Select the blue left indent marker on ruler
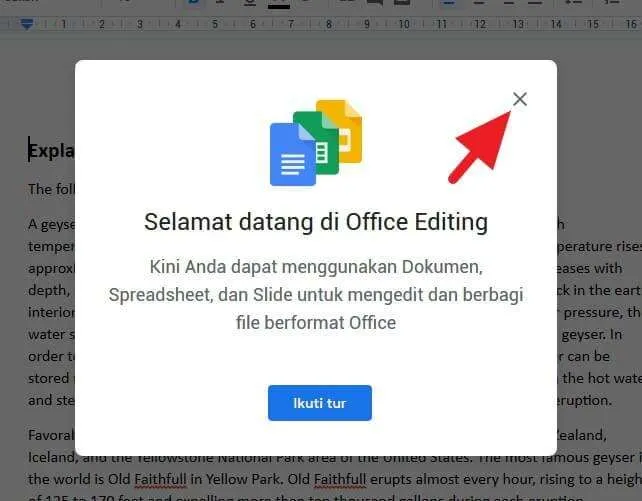The height and width of the screenshot is (501, 642). coord(27,25)
